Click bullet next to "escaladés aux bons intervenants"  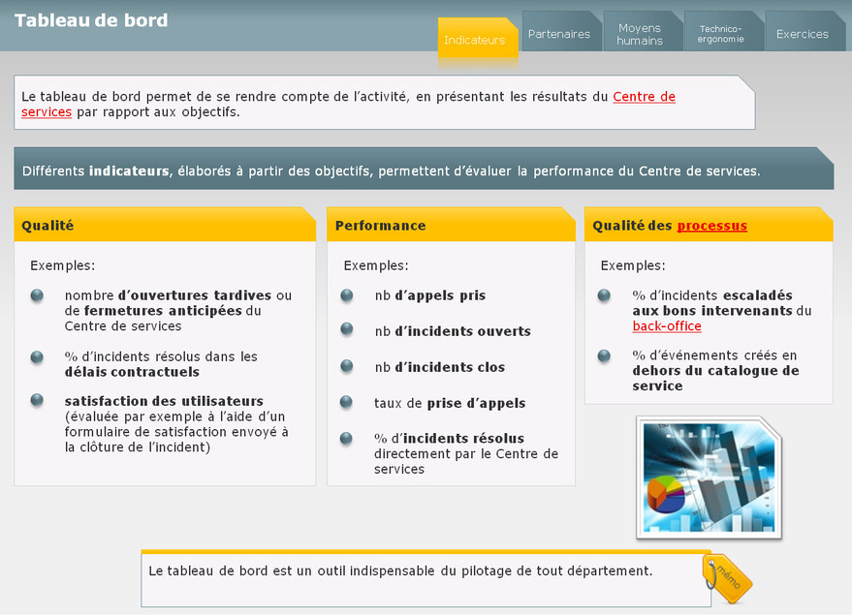click(604, 295)
